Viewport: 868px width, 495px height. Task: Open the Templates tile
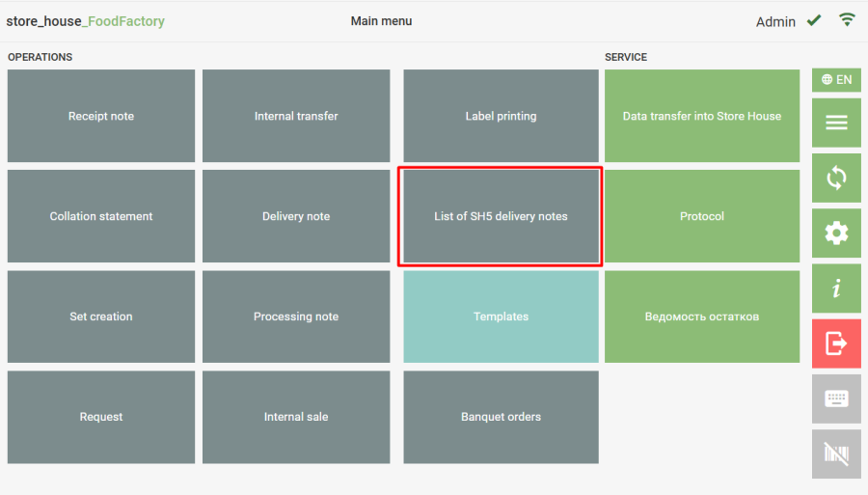point(501,316)
